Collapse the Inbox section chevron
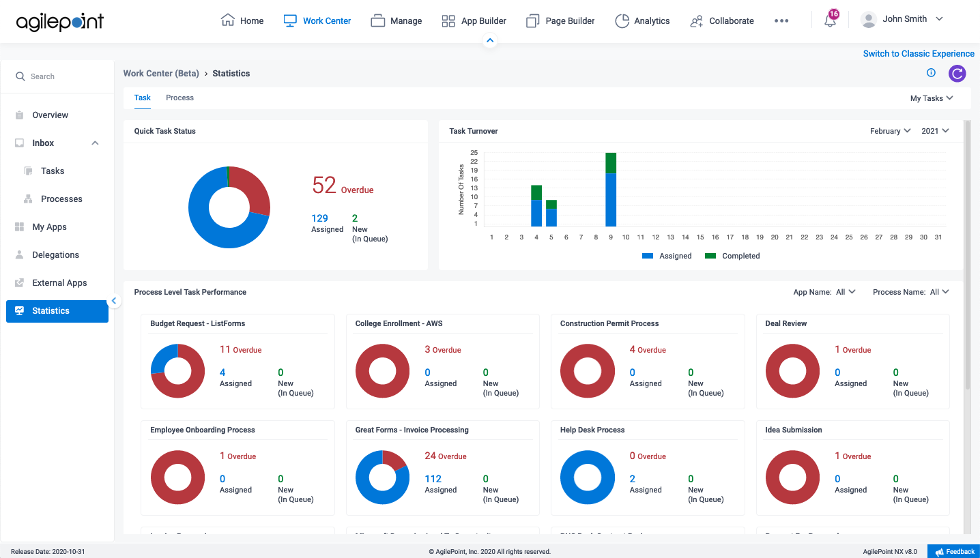The width and height of the screenshot is (980, 558). [x=96, y=143]
